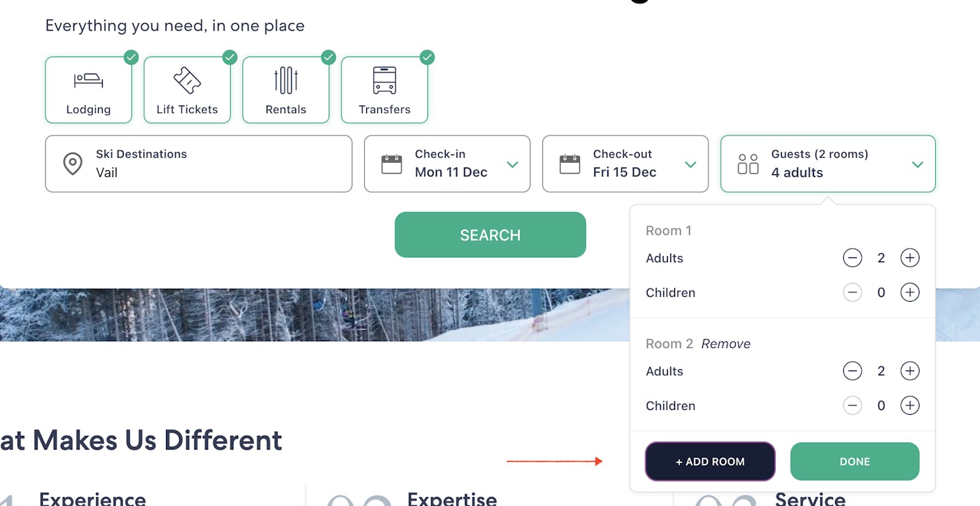Decrease Room 1 adults with minus icon
980x506 pixels.
pos(852,258)
